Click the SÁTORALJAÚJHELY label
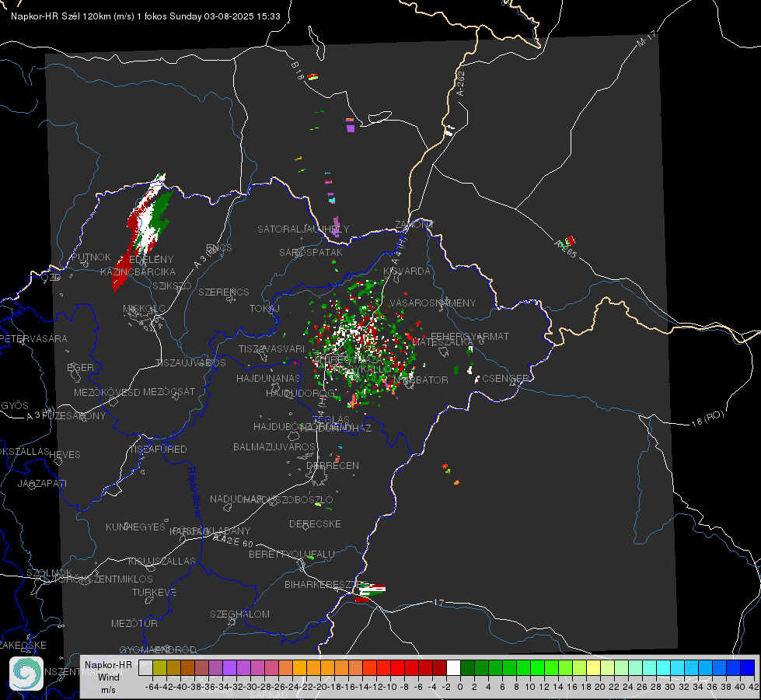Screen dimensions: 761x700 tap(303, 229)
